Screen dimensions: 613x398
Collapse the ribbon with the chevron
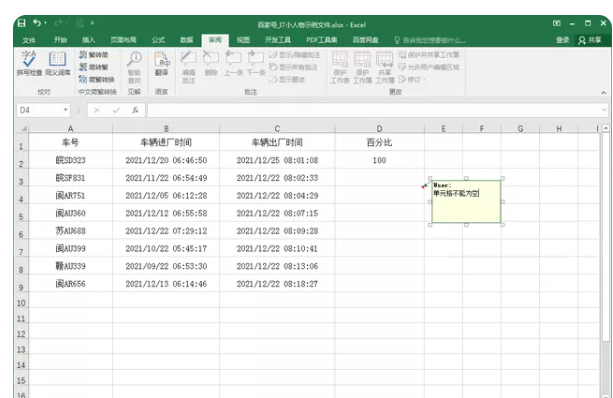click(x=604, y=93)
